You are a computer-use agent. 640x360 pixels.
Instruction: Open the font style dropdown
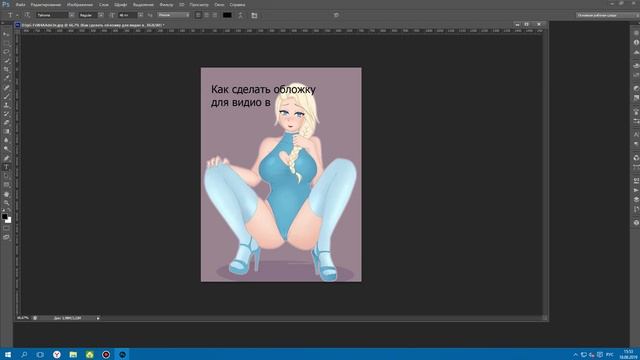(101, 15)
